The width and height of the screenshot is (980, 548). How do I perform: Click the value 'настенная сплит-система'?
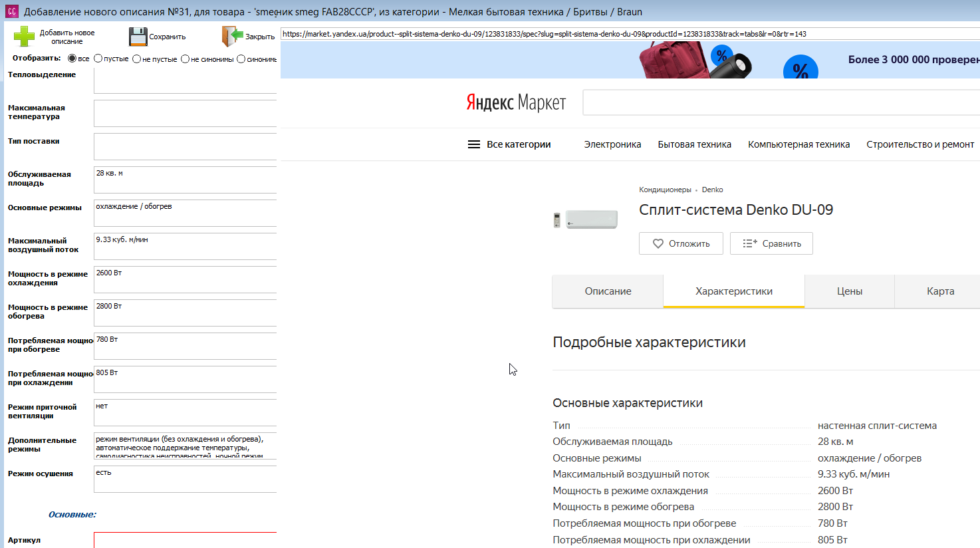pyautogui.click(x=878, y=426)
